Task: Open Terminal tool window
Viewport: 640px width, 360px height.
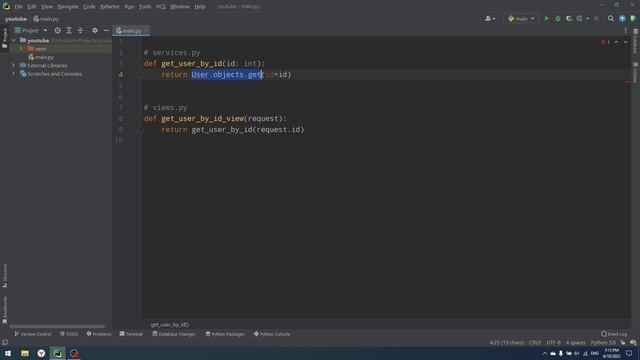Action: tap(131, 334)
